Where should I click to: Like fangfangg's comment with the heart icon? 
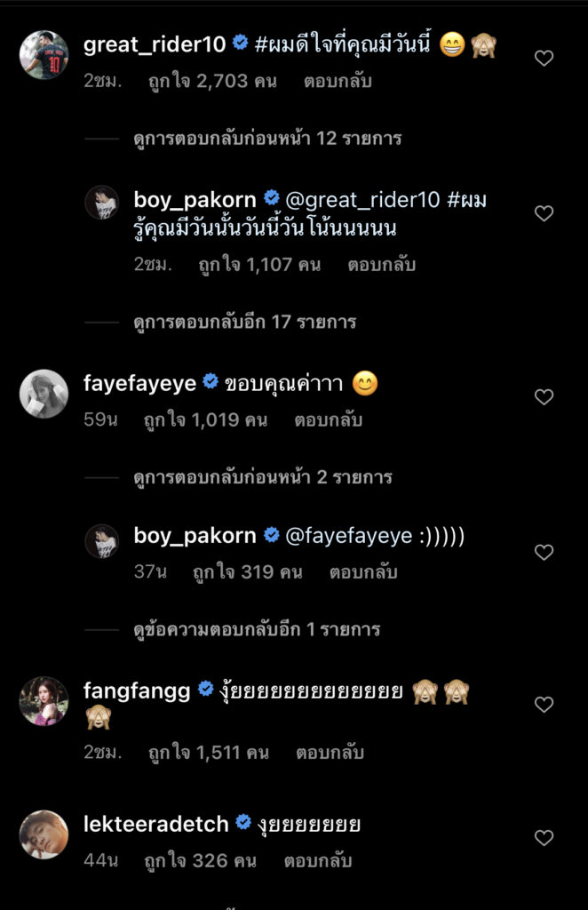544,705
